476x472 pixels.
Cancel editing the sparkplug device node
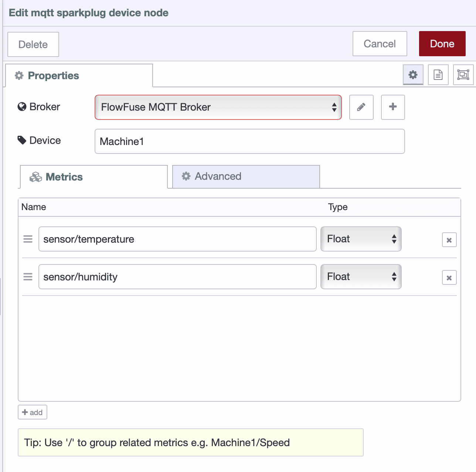380,44
